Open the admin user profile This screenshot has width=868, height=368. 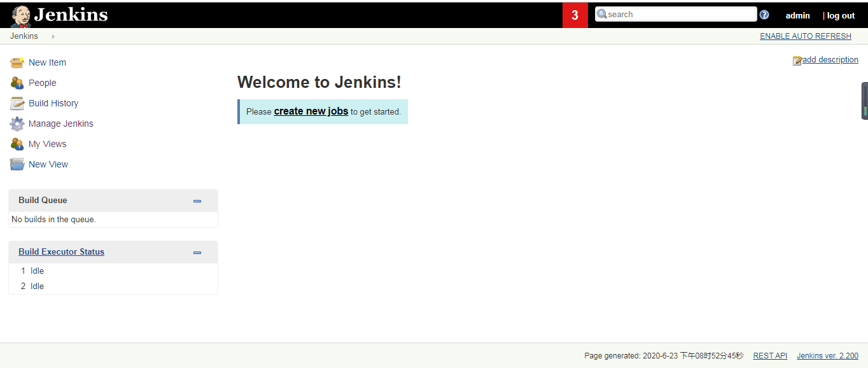click(x=797, y=15)
